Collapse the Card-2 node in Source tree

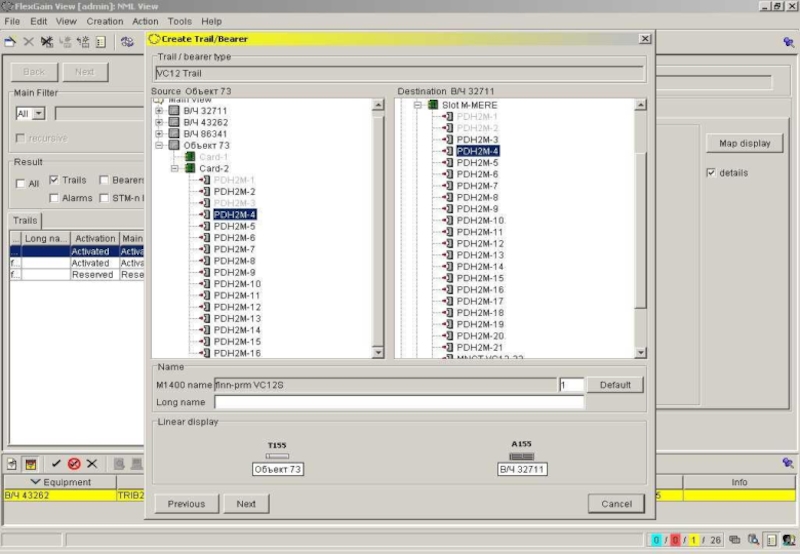tap(174, 168)
